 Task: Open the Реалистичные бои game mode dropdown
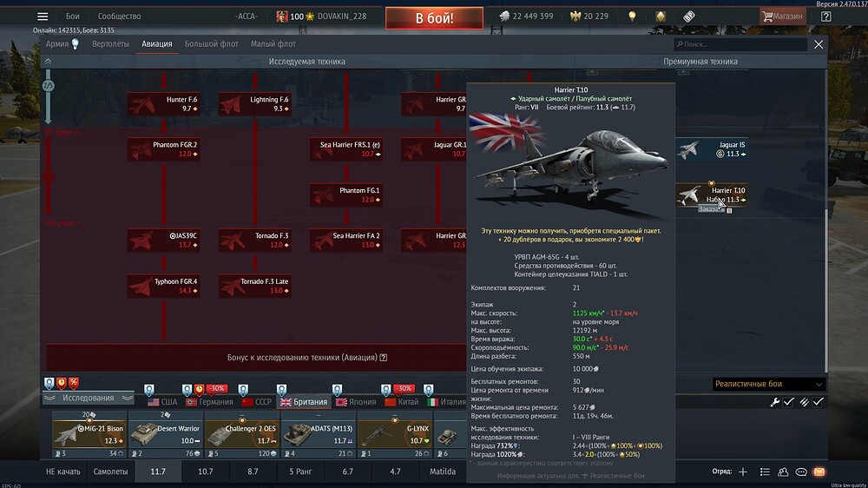click(768, 384)
